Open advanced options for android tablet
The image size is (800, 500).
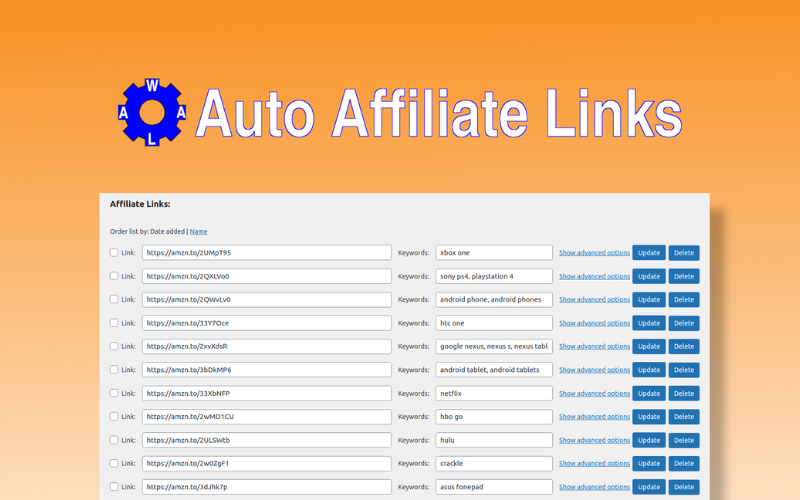click(x=594, y=370)
